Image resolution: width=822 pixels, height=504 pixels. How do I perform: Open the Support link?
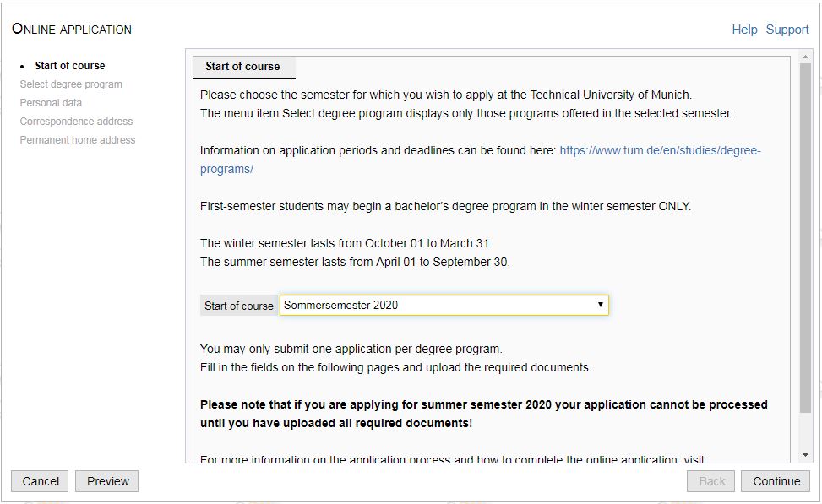coord(787,30)
